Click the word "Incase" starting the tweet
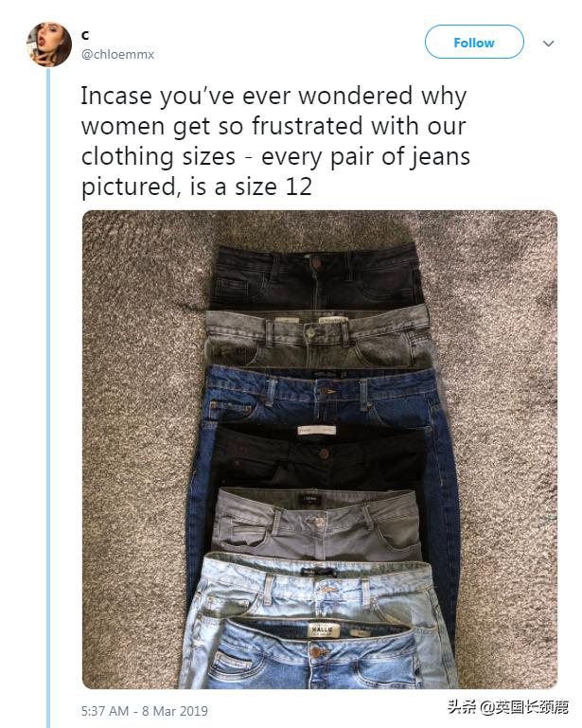The width and height of the screenshot is (582, 728). tap(116, 97)
